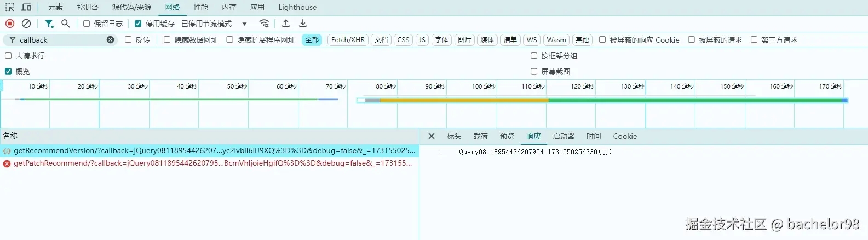
Task: Open network conditions wifi icon
Action: (265, 24)
